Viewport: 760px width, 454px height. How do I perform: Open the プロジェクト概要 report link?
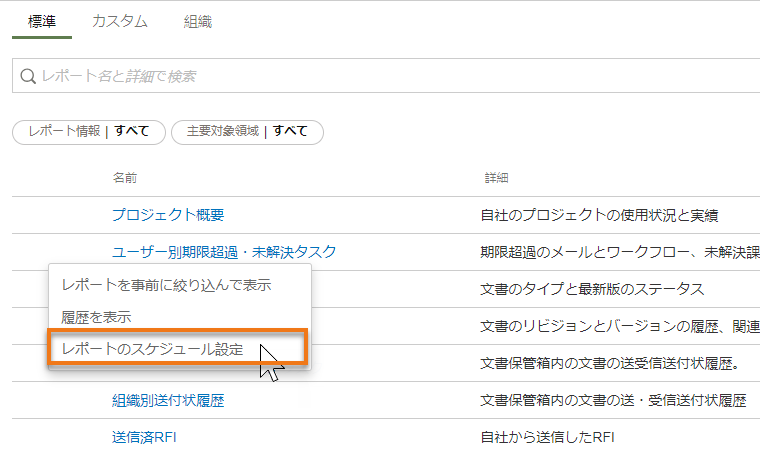[x=168, y=215]
